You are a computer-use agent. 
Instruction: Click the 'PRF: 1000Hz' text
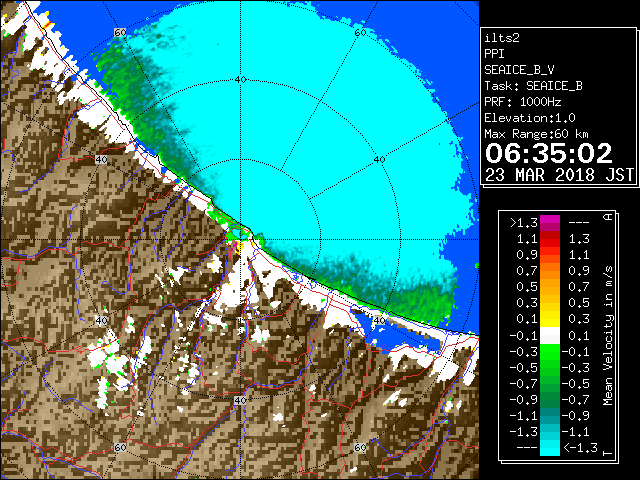pyautogui.click(x=523, y=102)
